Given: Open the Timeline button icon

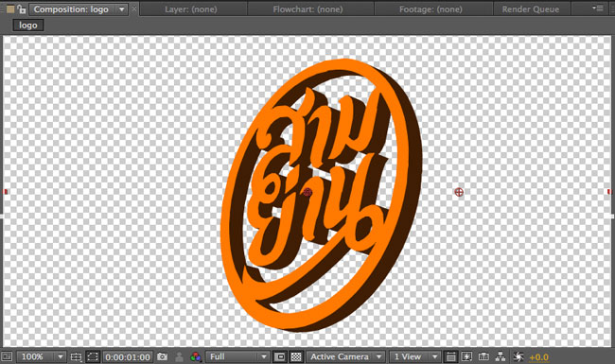Looking at the screenshot, I should click(483, 356).
